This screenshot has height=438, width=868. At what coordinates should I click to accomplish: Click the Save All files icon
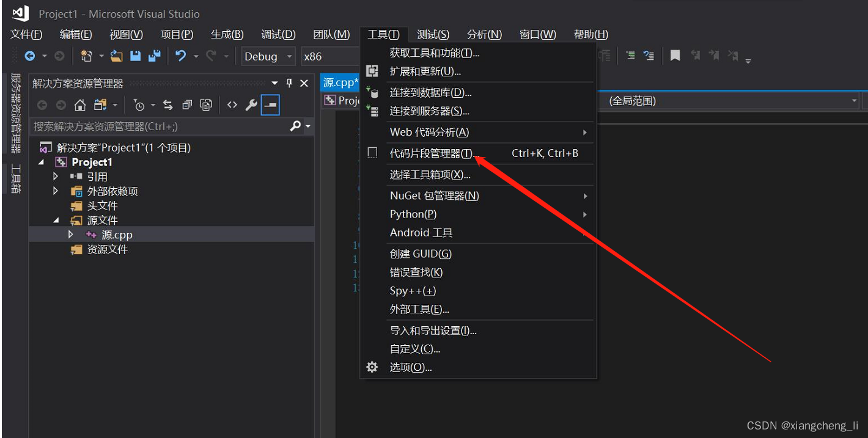click(155, 56)
